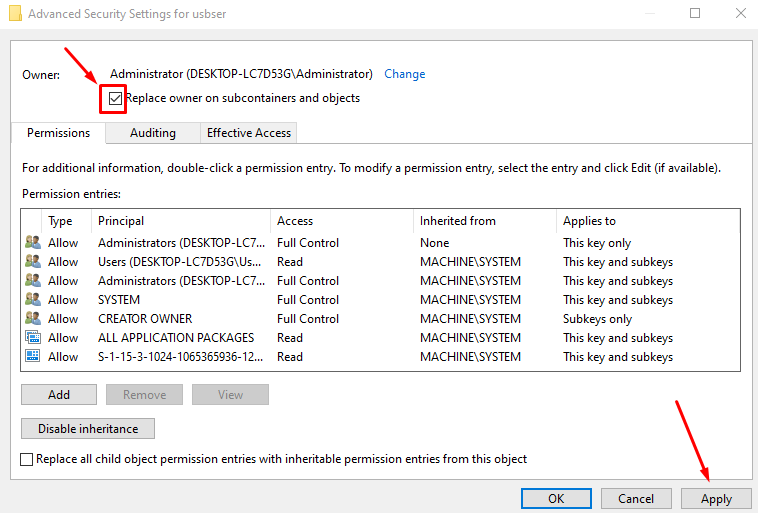Confirm the dialog with OK

pos(556,498)
